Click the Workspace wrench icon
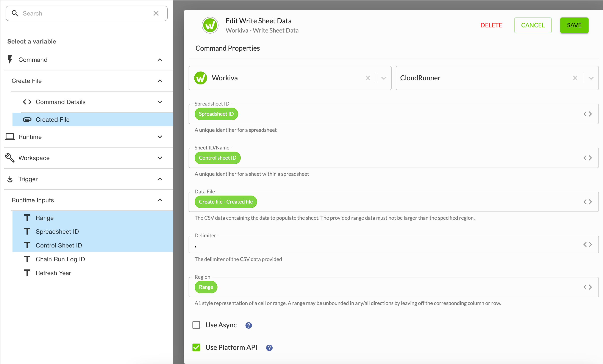The height and width of the screenshot is (364, 603). (10, 158)
